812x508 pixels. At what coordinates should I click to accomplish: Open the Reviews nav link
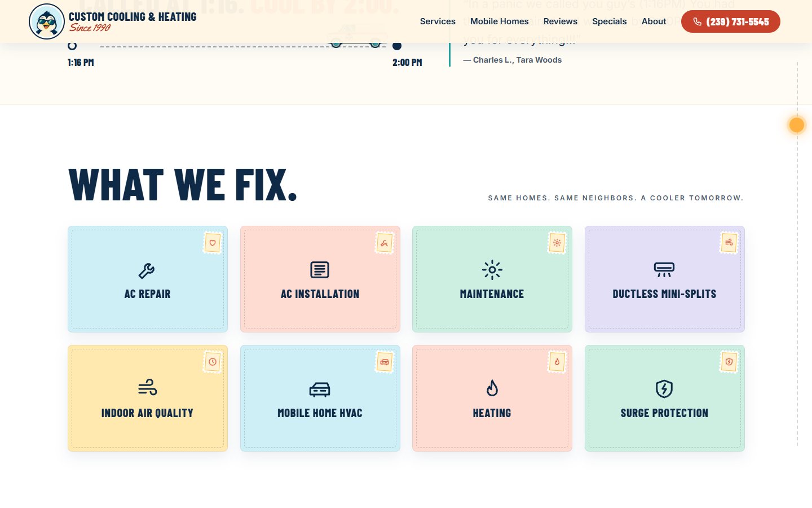[x=561, y=21]
